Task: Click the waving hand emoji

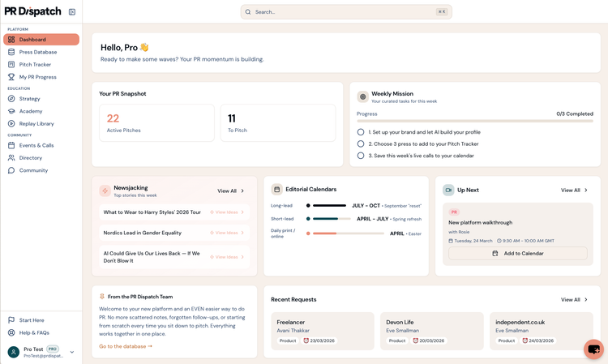Action: pos(144,47)
